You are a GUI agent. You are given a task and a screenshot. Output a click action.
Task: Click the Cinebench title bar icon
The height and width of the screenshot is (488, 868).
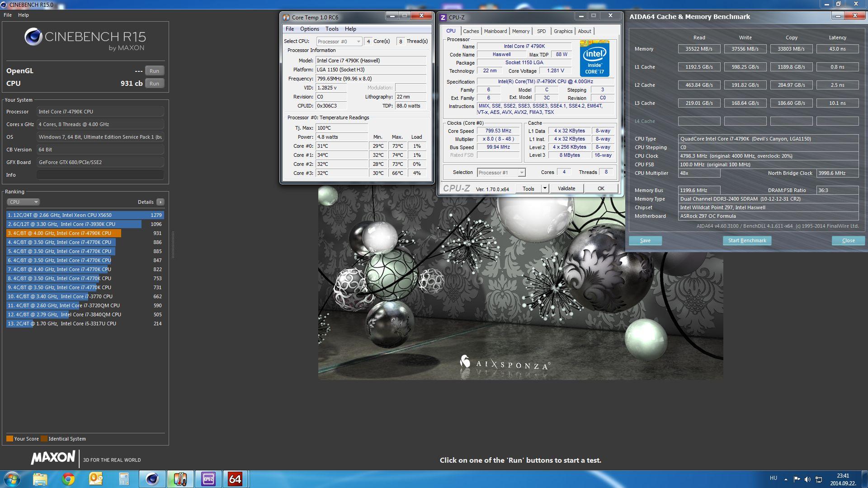(x=4, y=5)
